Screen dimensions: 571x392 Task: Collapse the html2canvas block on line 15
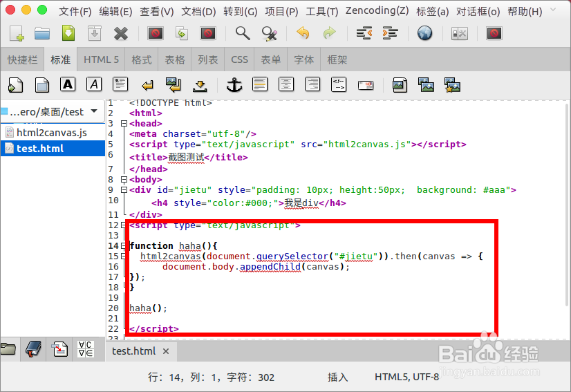(124, 256)
